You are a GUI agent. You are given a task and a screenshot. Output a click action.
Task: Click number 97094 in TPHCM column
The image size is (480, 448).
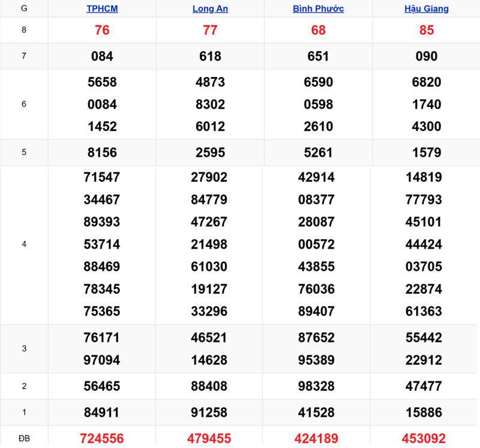coord(102,360)
